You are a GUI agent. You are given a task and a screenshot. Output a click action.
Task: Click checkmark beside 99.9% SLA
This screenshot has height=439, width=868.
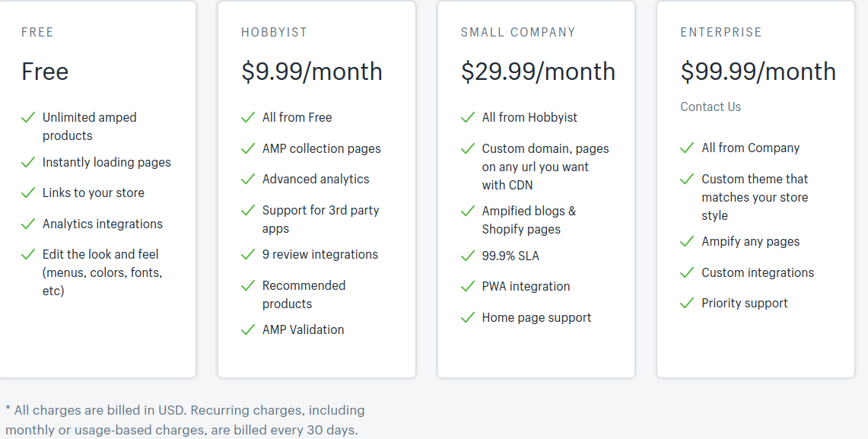click(468, 256)
